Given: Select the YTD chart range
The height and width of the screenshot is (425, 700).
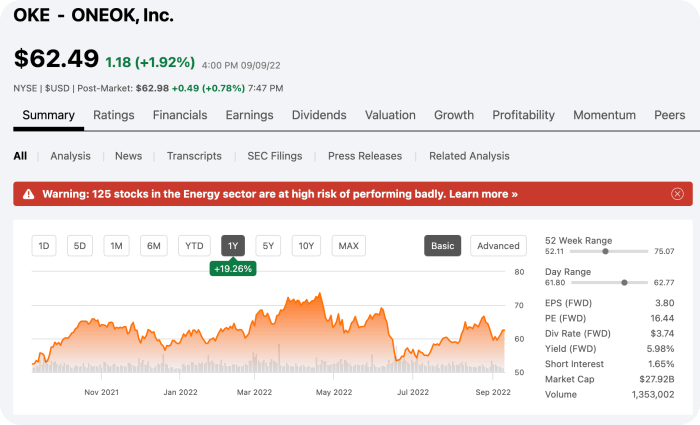Looking at the screenshot, I should point(194,246).
